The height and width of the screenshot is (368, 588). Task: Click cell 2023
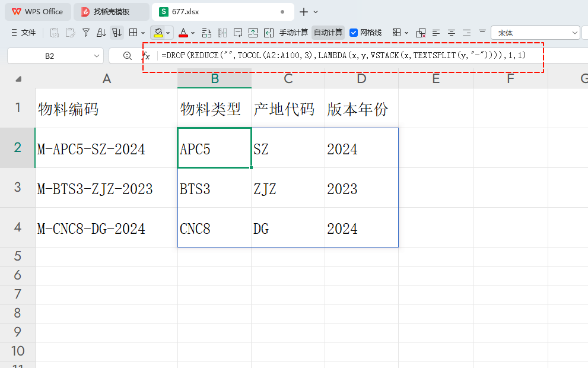361,188
